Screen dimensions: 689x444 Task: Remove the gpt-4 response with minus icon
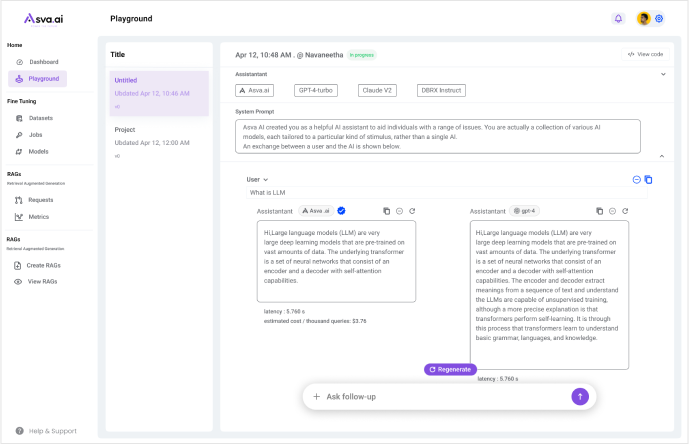pos(612,211)
